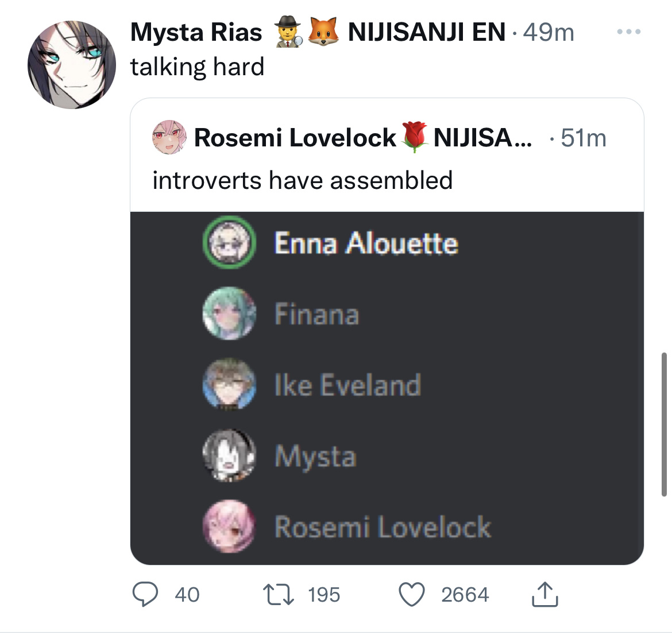This screenshot has height=643, width=672.
Task: Like the tweet with heart icon
Action: (x=412, y=595)
